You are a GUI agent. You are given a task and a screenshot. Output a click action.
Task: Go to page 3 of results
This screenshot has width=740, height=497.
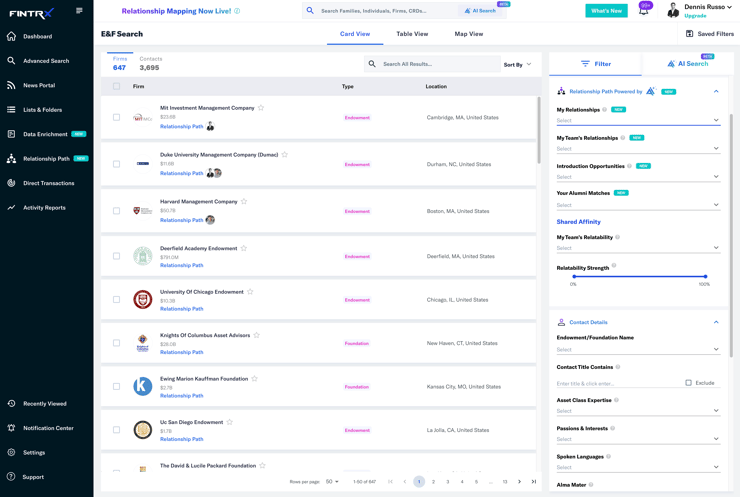(447, 481)
